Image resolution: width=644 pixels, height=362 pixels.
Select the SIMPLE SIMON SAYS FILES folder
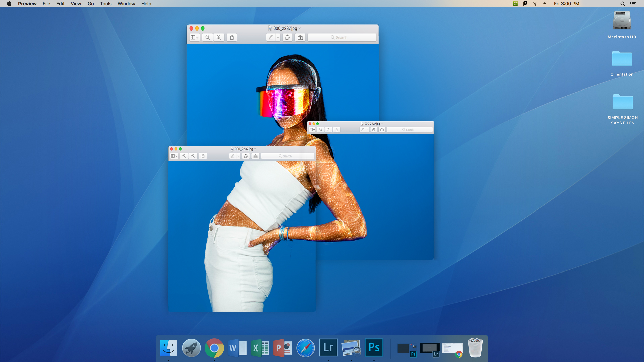(623, 102)
